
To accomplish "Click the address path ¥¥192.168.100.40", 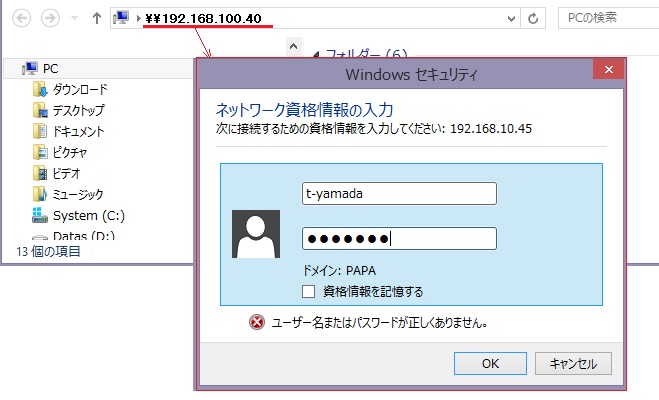I will click(203, 18).
